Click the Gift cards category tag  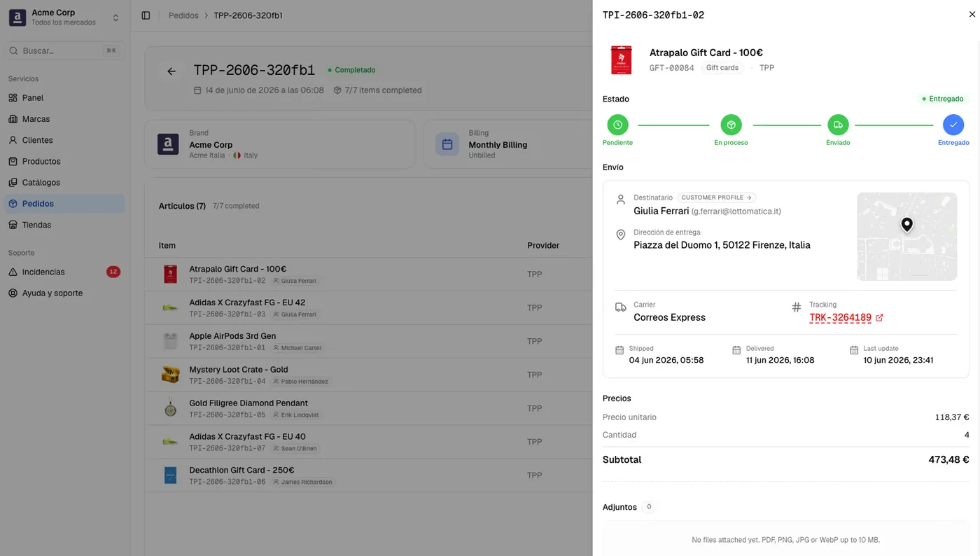[x=722, y=68]
